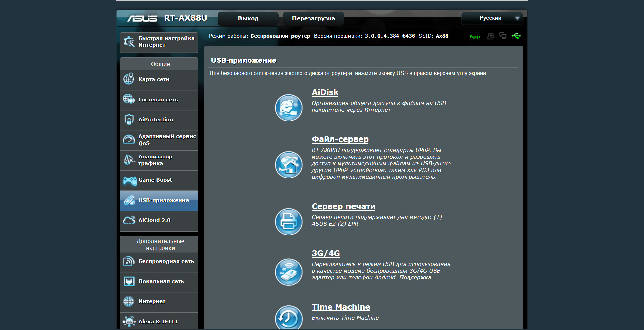
Task: Open the 3G/4G modem icon
Action: (288, 272)
